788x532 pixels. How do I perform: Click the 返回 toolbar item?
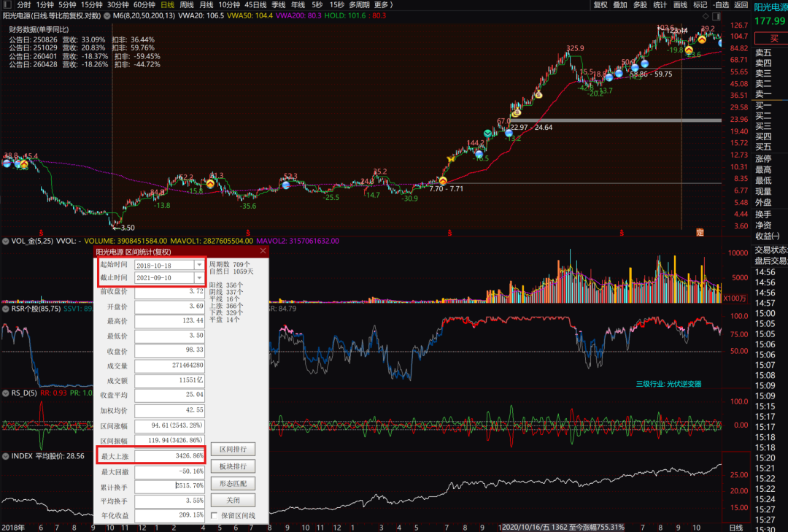point(741,4)
